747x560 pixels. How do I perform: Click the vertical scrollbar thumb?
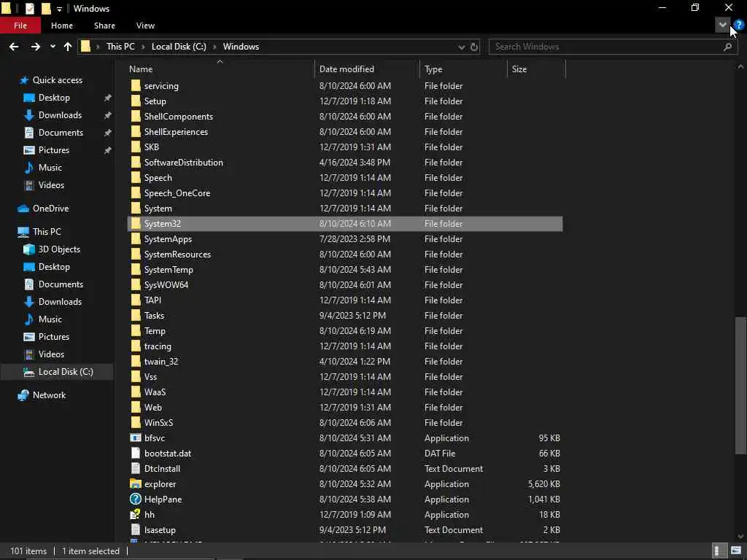(741, 386)
